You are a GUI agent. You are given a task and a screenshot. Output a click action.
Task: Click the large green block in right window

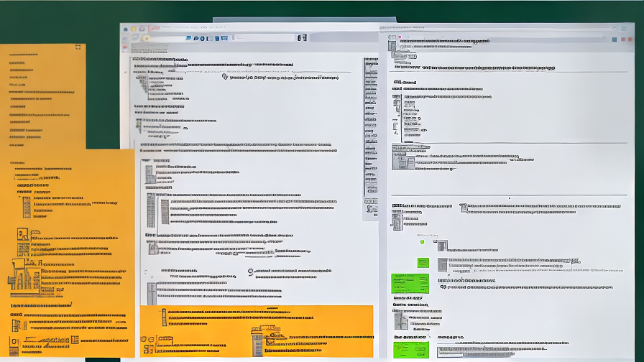click(410, 284)
